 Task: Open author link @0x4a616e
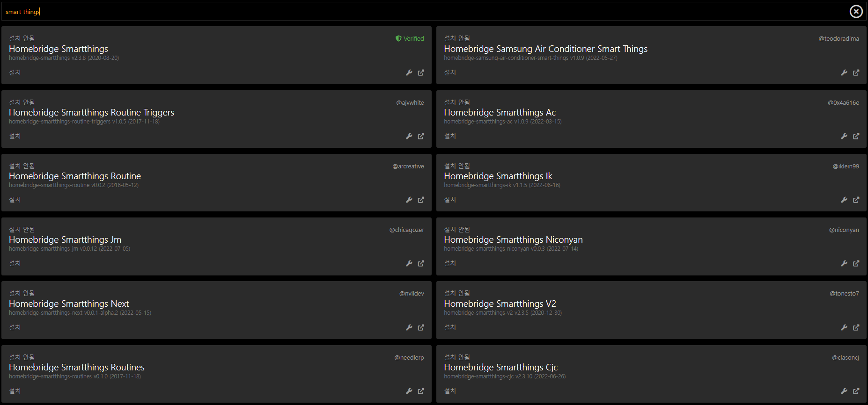click(843, 102)
